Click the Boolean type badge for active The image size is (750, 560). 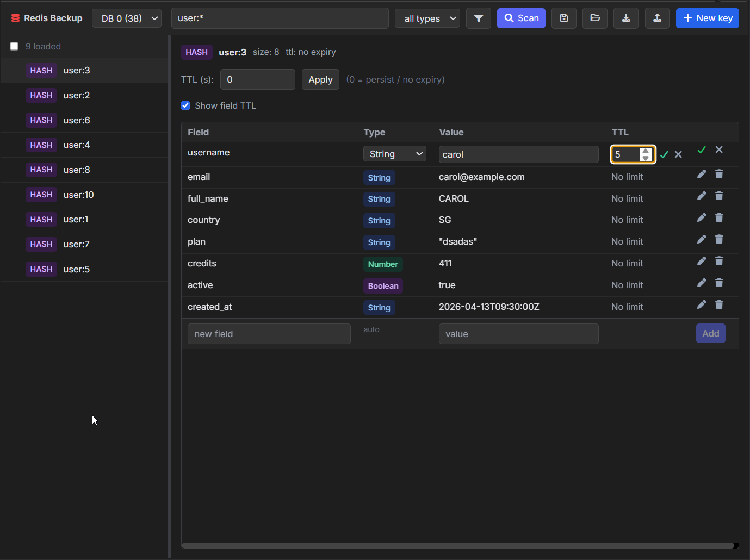[383, 286]
